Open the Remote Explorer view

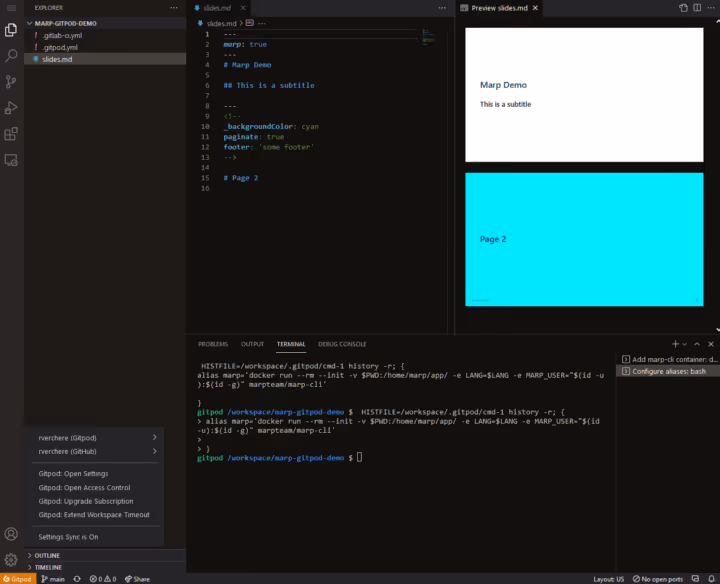tap(11, 159)
